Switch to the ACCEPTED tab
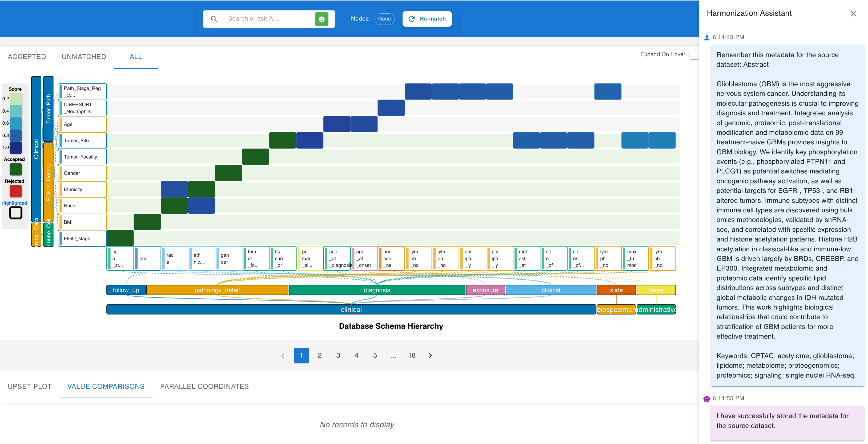Viewport: 868px width, 444px height. [x=27, y=57]
